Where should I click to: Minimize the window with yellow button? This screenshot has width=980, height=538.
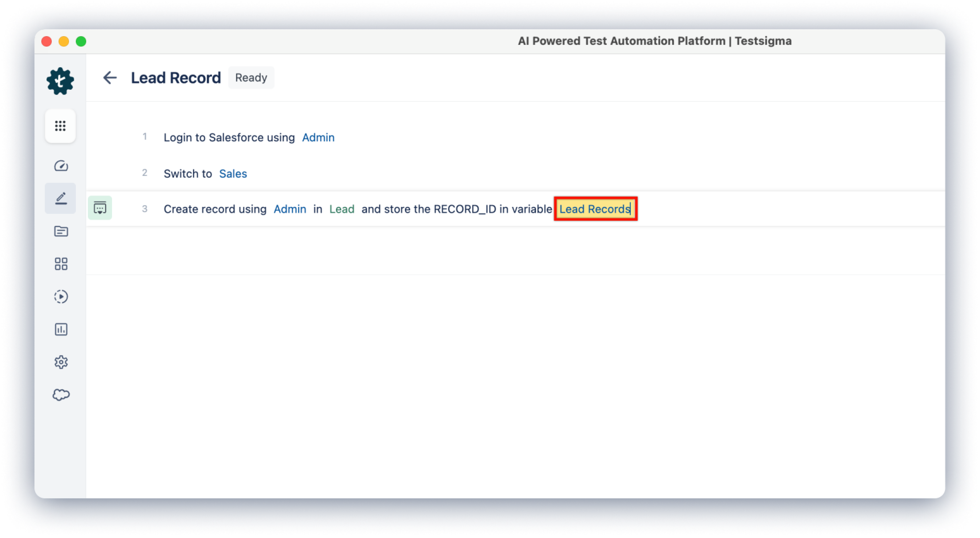(64, 41)
